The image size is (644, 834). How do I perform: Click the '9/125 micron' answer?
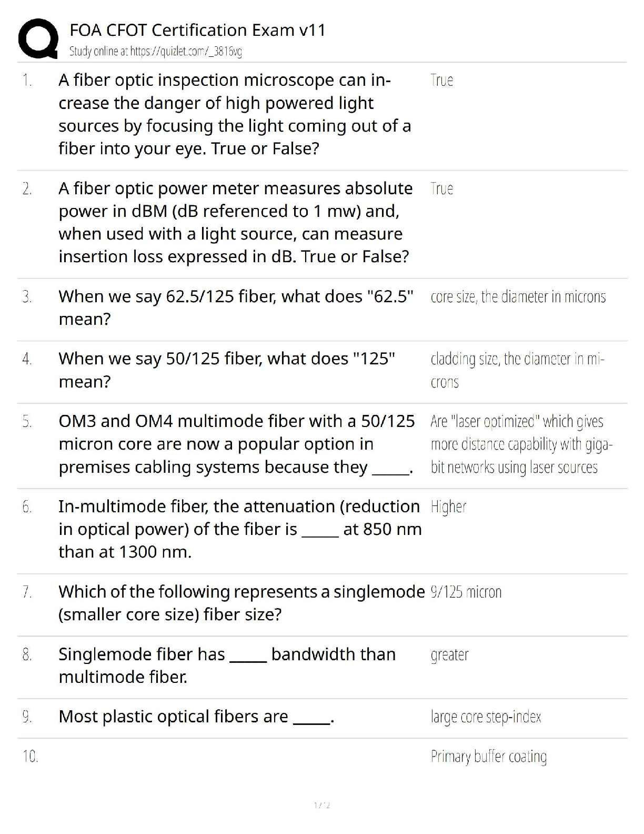(x=466, y=592)
